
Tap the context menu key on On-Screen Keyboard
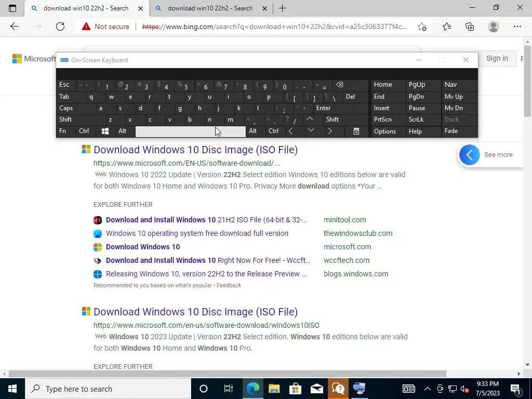coord(356,131)
